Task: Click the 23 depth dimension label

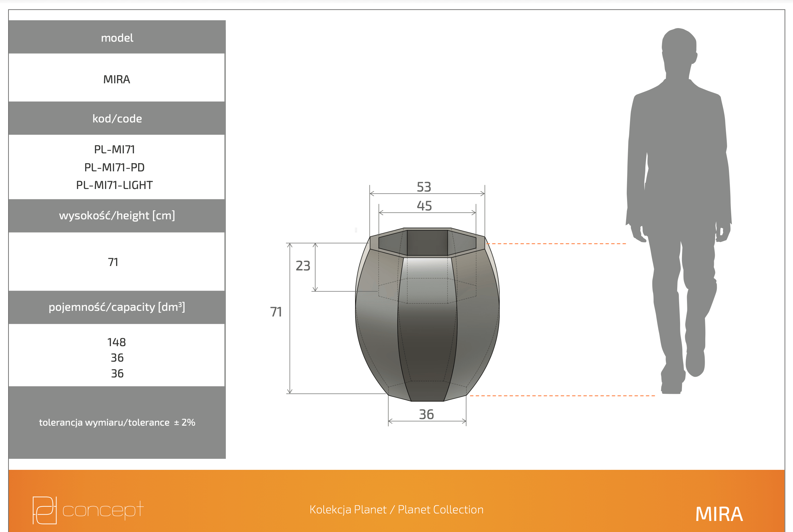Action: [x=303, y=266]
